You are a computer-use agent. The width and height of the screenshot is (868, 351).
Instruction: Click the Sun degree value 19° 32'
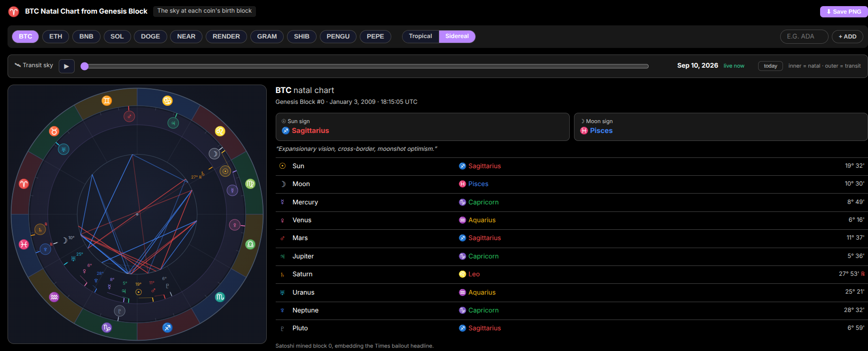click(854, 166)
